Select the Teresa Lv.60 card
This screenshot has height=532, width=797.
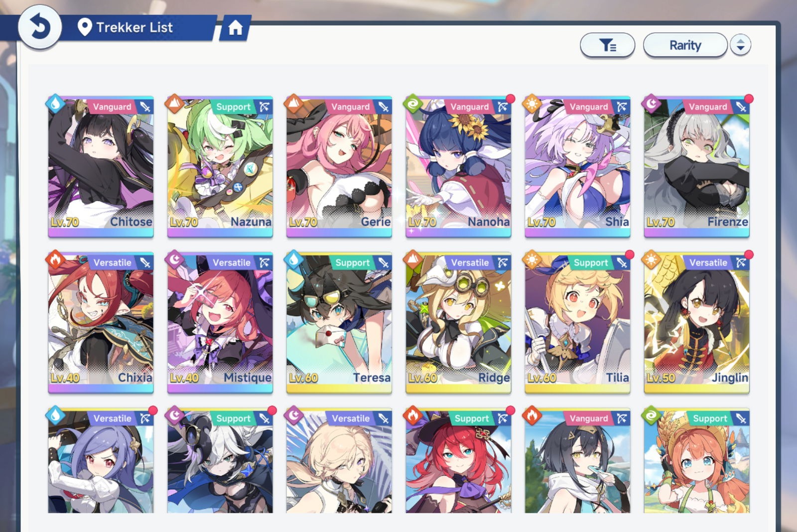(x=339, y=323)
